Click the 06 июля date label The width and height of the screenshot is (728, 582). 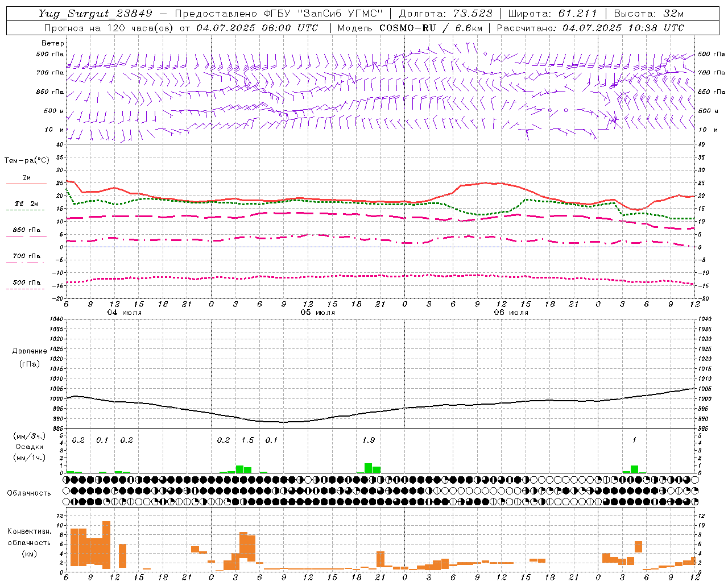[511, 313]
